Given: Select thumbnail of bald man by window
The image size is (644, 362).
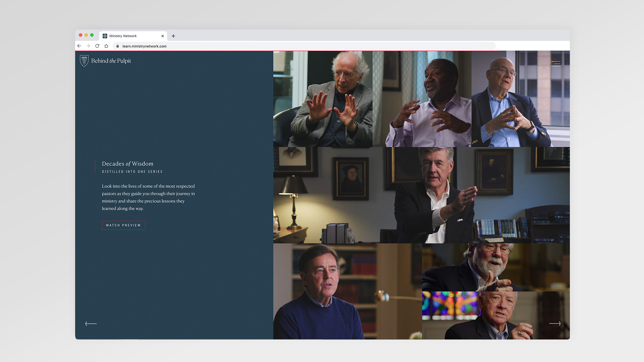Looking at the screenshot, I should pyautogui.click(x=521, y=99).
